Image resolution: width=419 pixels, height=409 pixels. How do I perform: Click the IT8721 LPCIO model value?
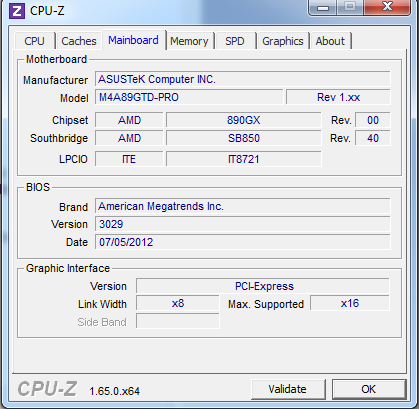[x=244, y=159]
